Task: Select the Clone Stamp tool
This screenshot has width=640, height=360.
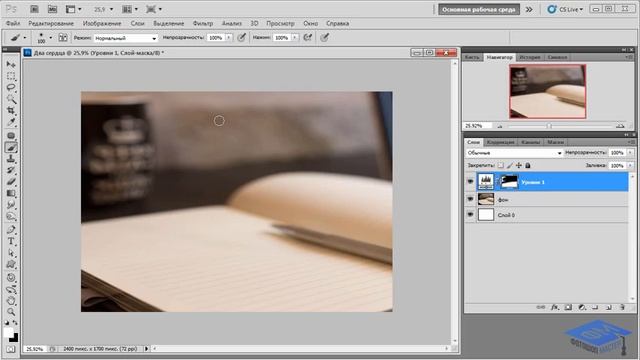Action: [11, 159]
